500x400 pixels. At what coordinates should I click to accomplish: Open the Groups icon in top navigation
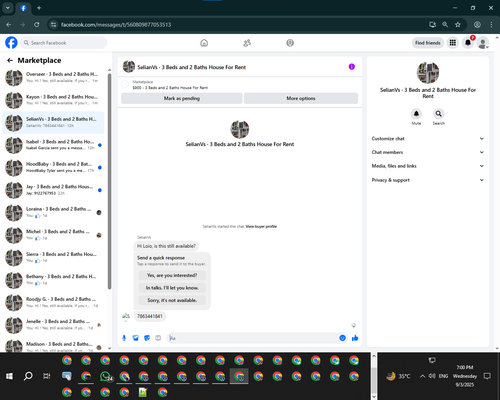click(290, 43)
